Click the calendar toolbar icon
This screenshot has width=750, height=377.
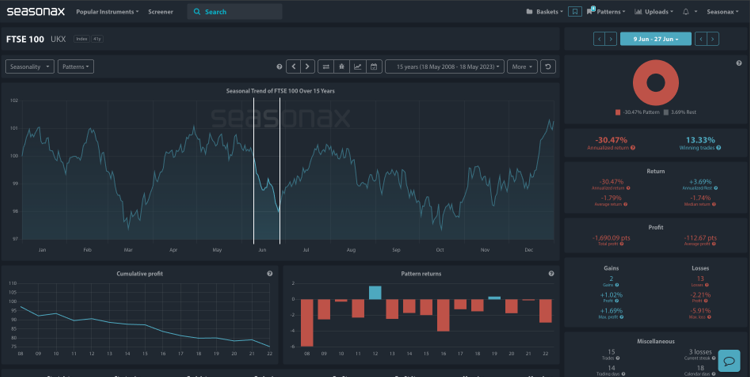[x=374, y=67]
